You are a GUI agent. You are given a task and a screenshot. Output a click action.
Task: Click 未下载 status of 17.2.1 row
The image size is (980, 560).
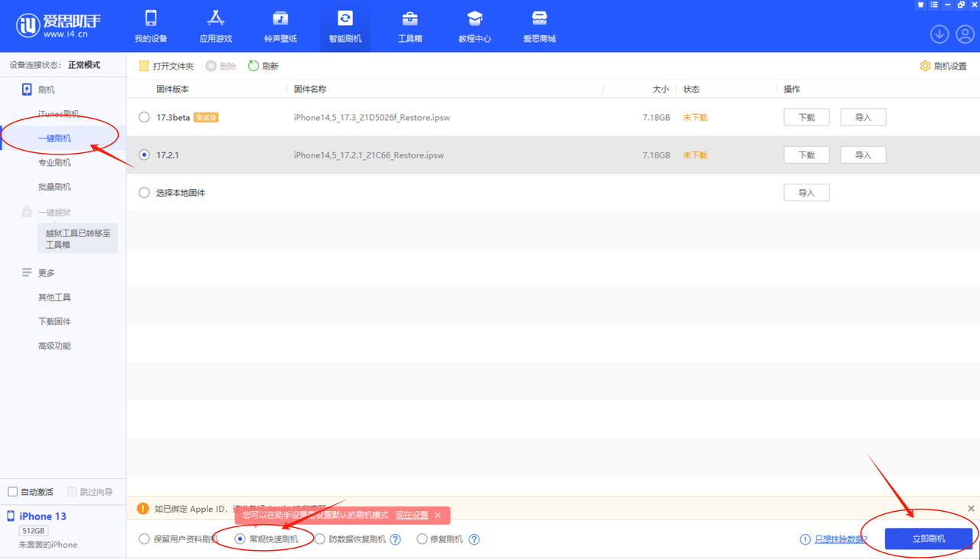pyautogui.click(x=695, y=155)
